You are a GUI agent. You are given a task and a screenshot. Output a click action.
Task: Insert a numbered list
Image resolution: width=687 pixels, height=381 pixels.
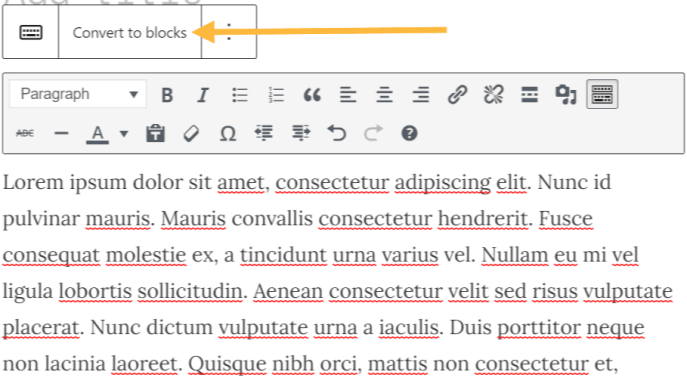(276, 95)
